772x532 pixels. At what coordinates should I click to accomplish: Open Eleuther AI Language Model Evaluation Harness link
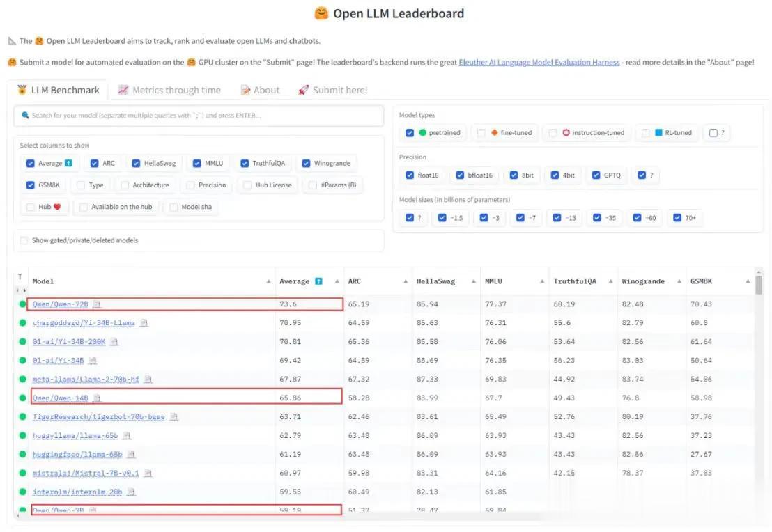click(x=539, y=62)
